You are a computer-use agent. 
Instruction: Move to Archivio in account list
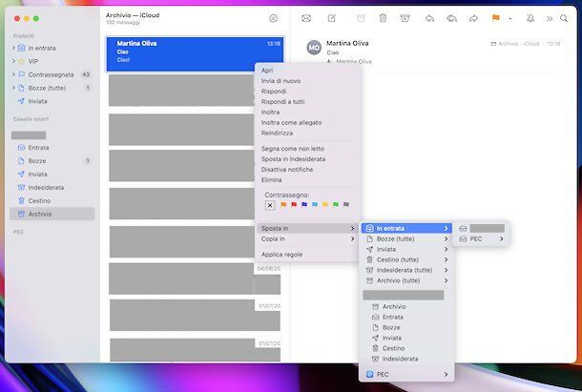point(406,306)
